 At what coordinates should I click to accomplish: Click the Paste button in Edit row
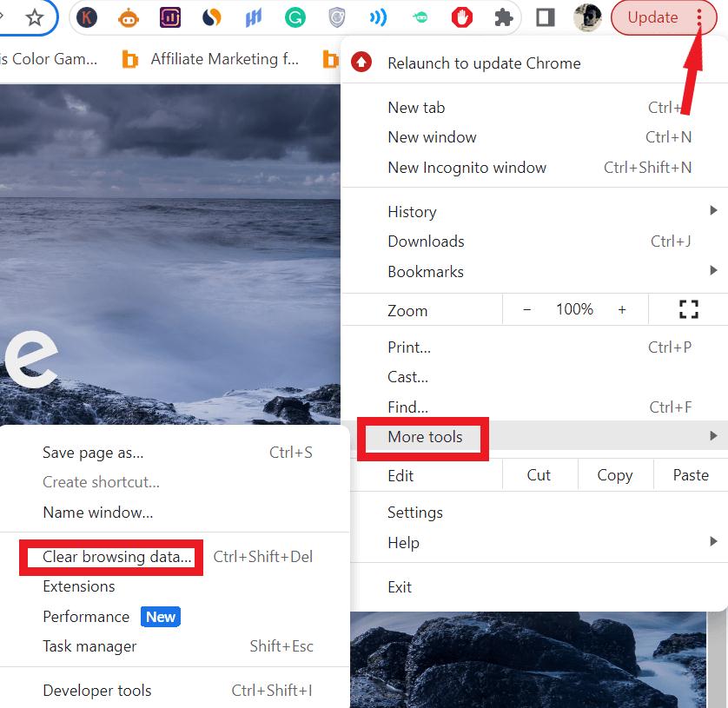[691, 475]
